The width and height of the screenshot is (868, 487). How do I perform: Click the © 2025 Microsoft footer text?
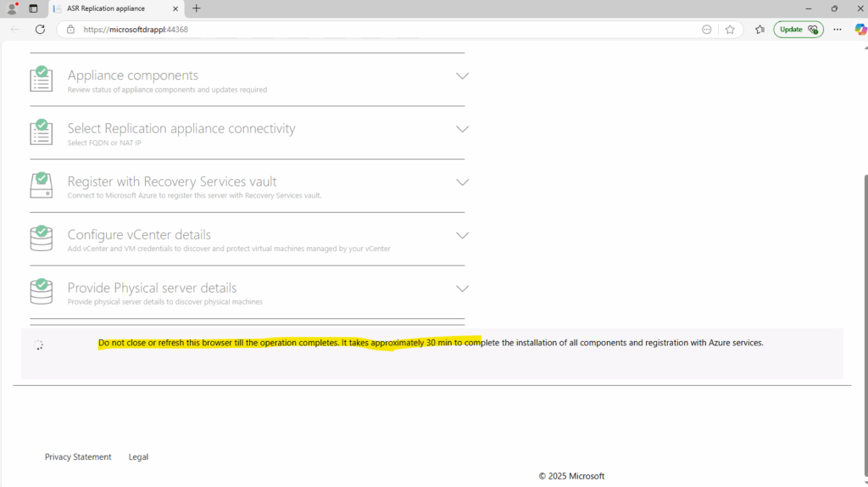(571, 476)
